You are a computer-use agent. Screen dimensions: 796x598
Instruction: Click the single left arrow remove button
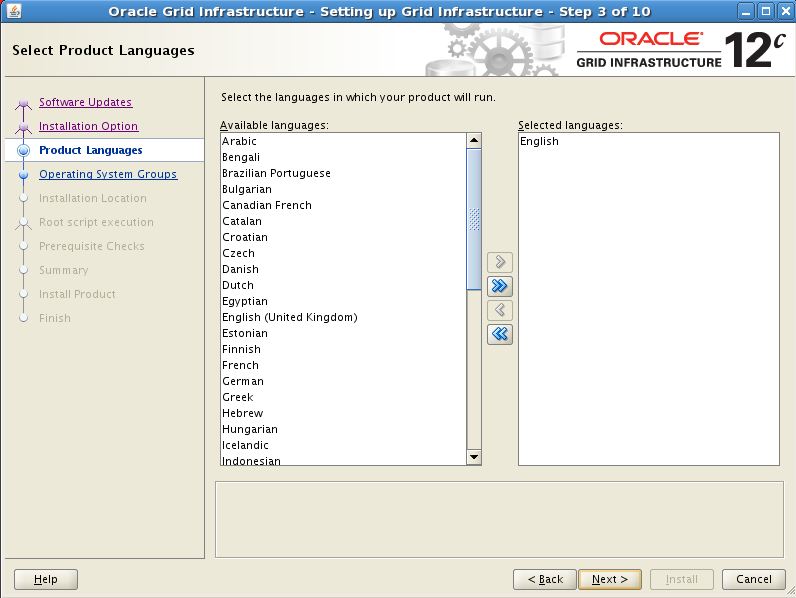coord(500,310)
